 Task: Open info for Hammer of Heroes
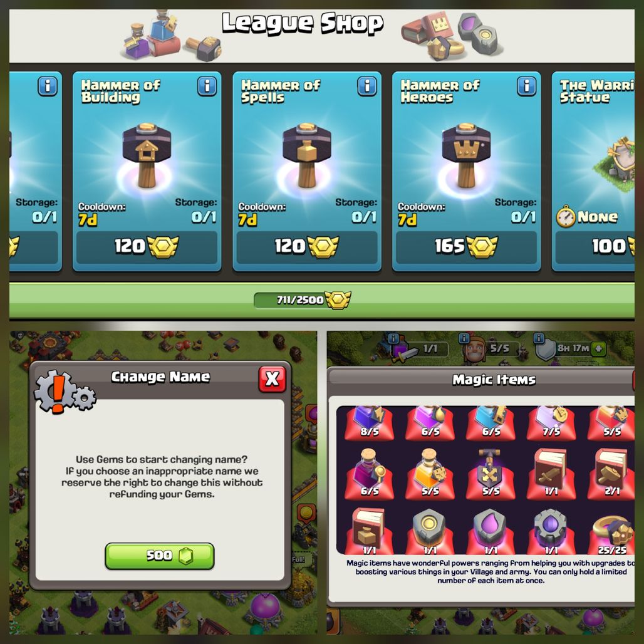526,86
